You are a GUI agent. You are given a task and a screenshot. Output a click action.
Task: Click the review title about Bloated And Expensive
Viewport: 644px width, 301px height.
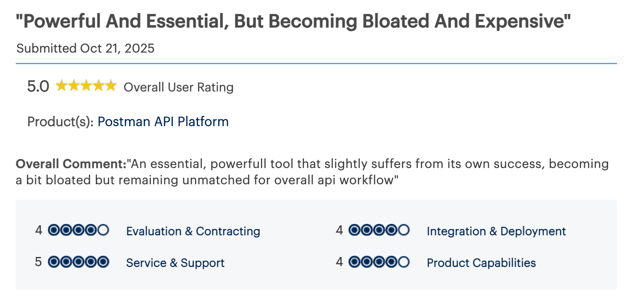pyautogui.click(x=293, y=21)
